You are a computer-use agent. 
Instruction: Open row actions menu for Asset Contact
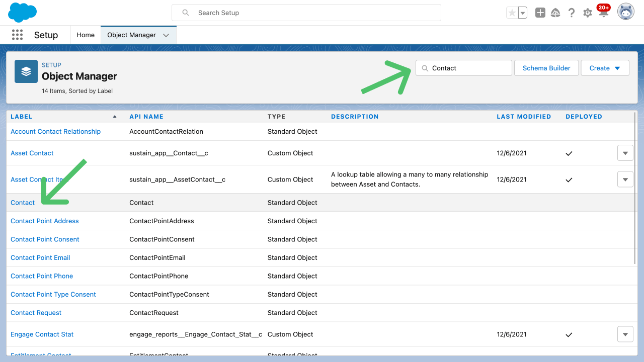(x=625, y=153)
